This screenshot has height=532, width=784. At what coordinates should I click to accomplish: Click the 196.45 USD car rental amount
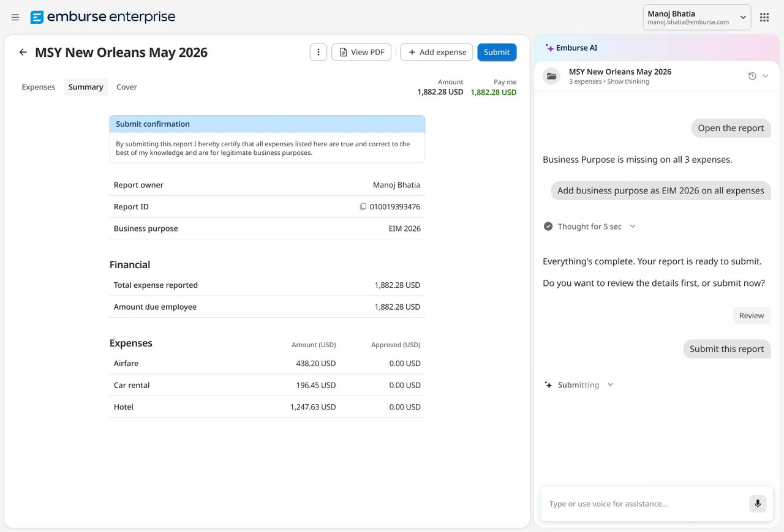pyautogui.click(x=316, y=385)
